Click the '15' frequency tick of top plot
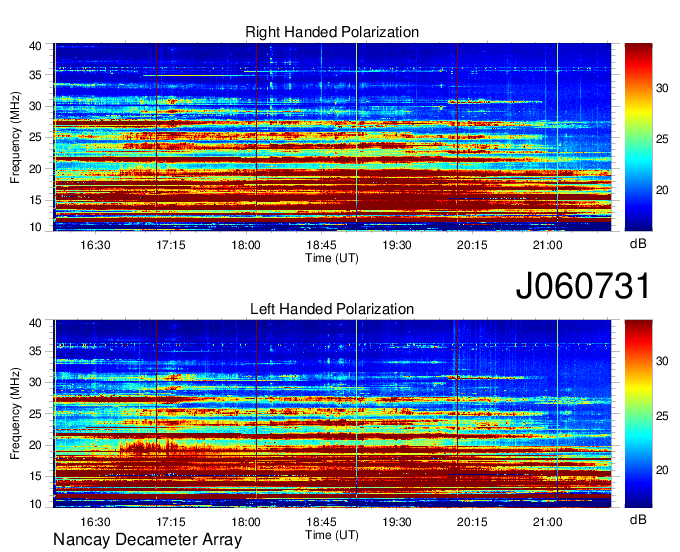Screen dimensions: 680x552 click(x=35, y=200)
